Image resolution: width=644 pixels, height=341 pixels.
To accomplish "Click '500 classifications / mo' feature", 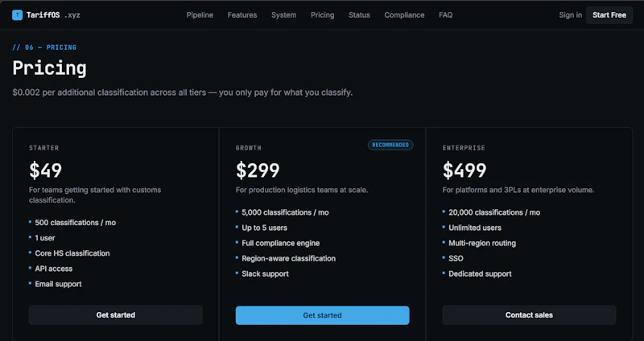I will click(76, 223).
